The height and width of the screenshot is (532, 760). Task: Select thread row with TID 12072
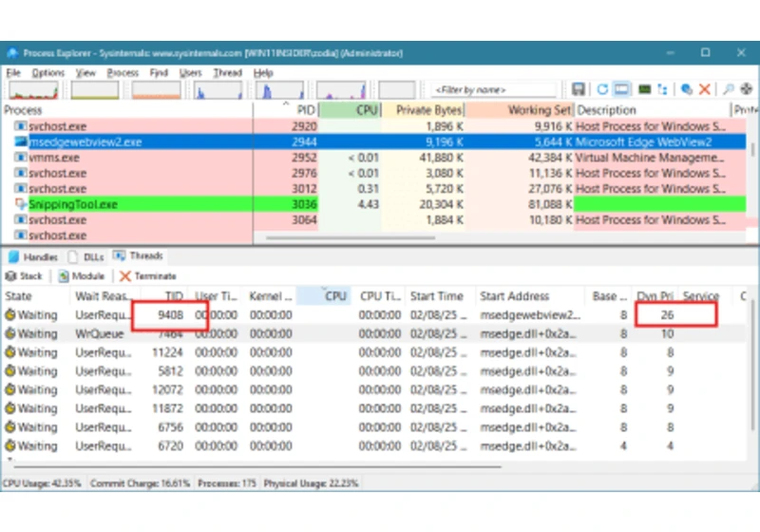tap(373, 389)
